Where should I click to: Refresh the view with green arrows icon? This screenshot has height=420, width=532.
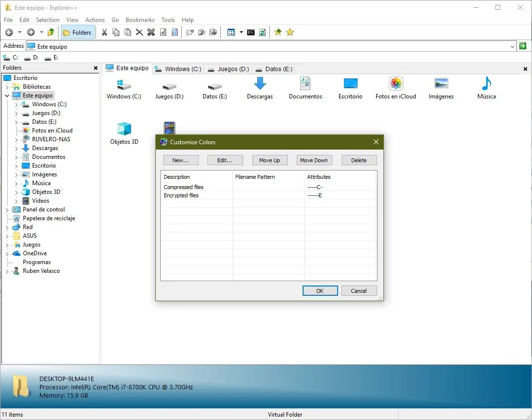(262, 32)
